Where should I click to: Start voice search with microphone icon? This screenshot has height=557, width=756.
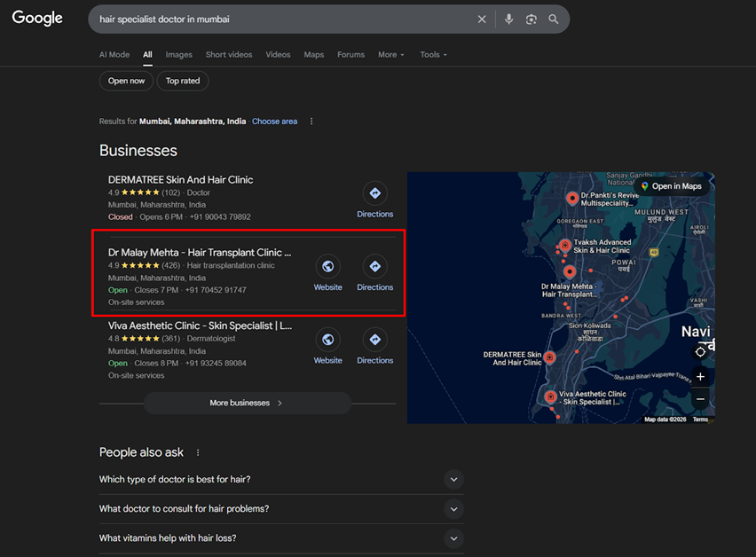point(508,20)
